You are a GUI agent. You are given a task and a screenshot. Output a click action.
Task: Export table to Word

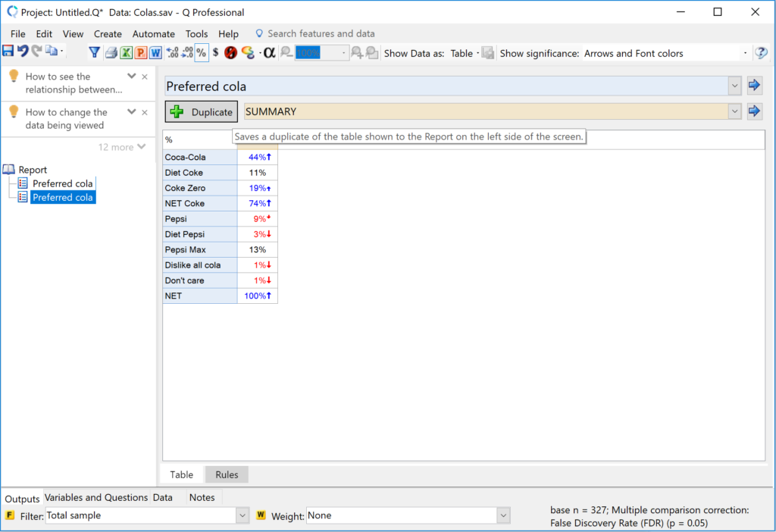click(156, 52)
